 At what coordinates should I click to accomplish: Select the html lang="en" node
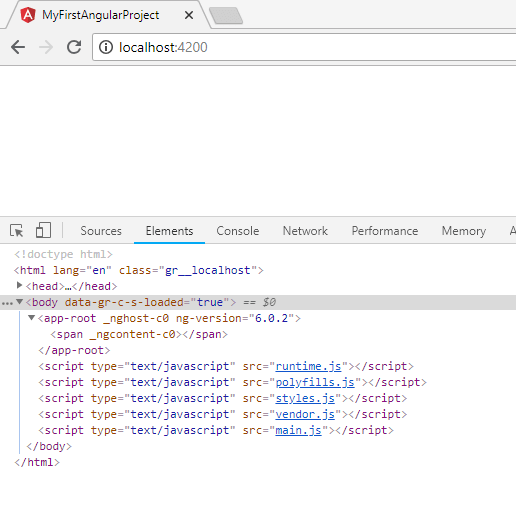coord(138,270)
